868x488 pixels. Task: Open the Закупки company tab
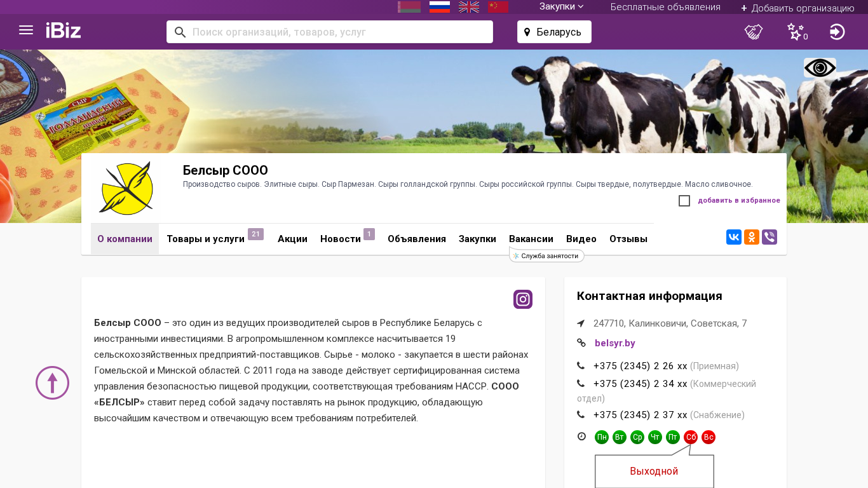[x=477, y=239]
